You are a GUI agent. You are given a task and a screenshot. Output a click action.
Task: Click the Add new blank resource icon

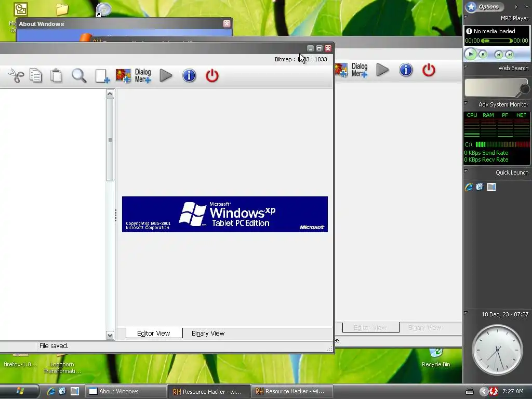click(102, 76)
